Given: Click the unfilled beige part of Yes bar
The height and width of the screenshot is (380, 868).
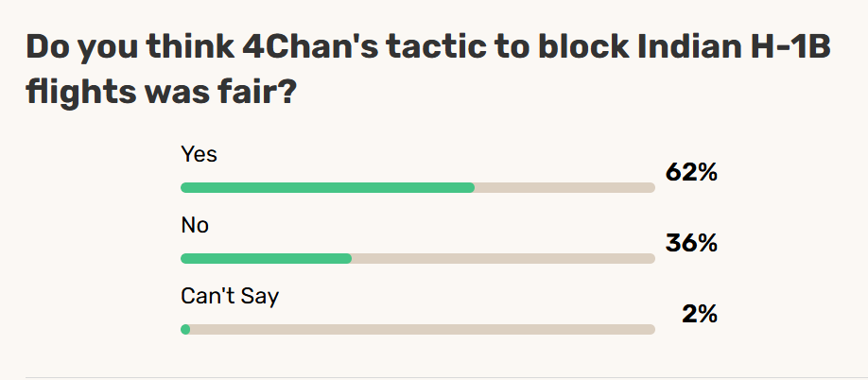Looking at the screenshot, I should pos(564,187).
